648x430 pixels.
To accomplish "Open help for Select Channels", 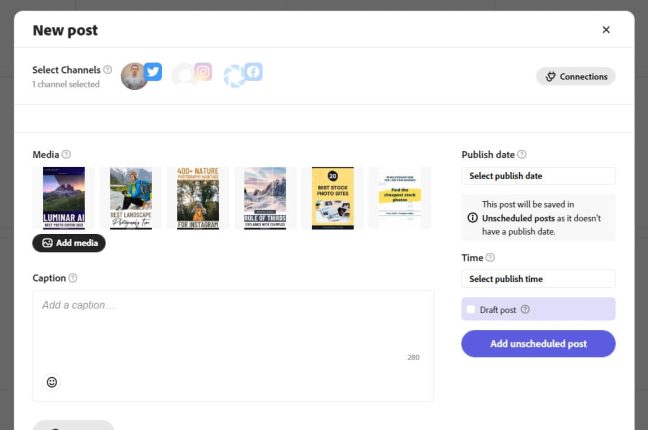I will tap(107, 69).
